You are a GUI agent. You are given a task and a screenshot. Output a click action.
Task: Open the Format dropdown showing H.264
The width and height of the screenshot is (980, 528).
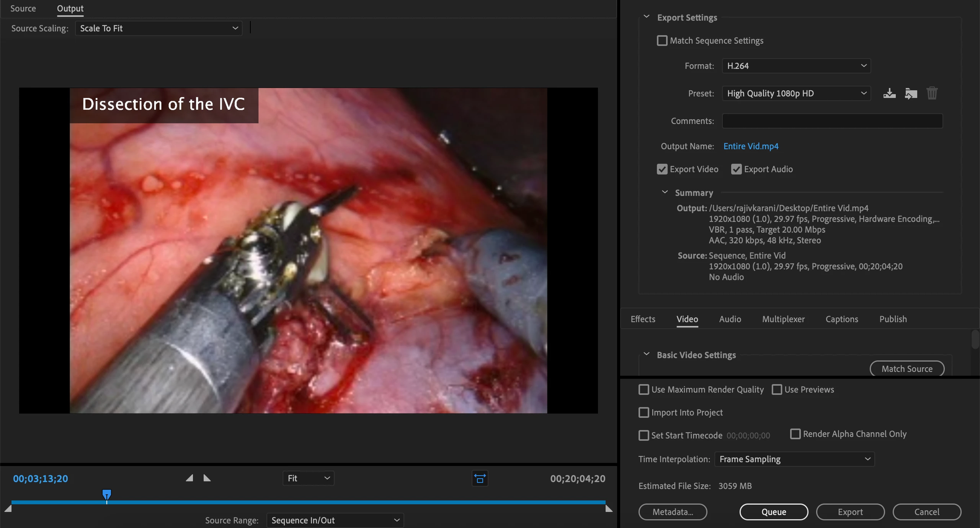pyautogui.click(x=796, y=66)
